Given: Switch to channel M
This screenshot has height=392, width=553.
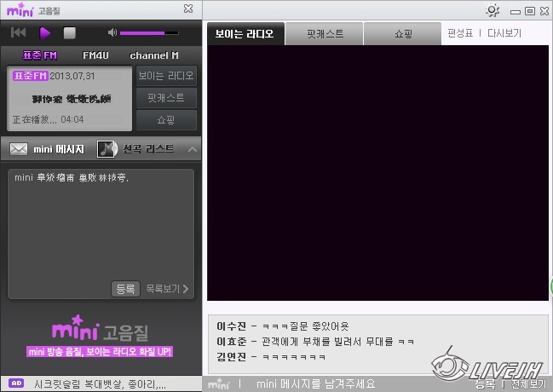Looking at the screenshot, I should coord(154,55).
